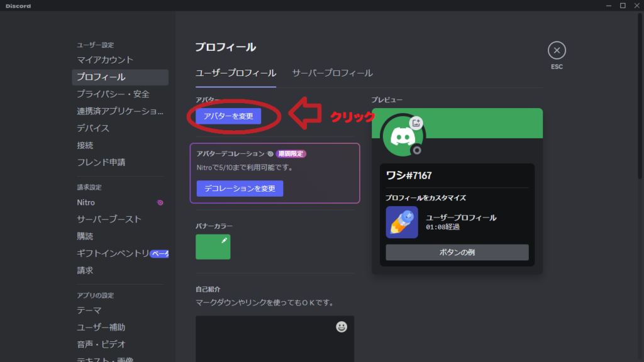Click the デコレーションを変更 button
This screenshot has height=362, width=644.
240,189
